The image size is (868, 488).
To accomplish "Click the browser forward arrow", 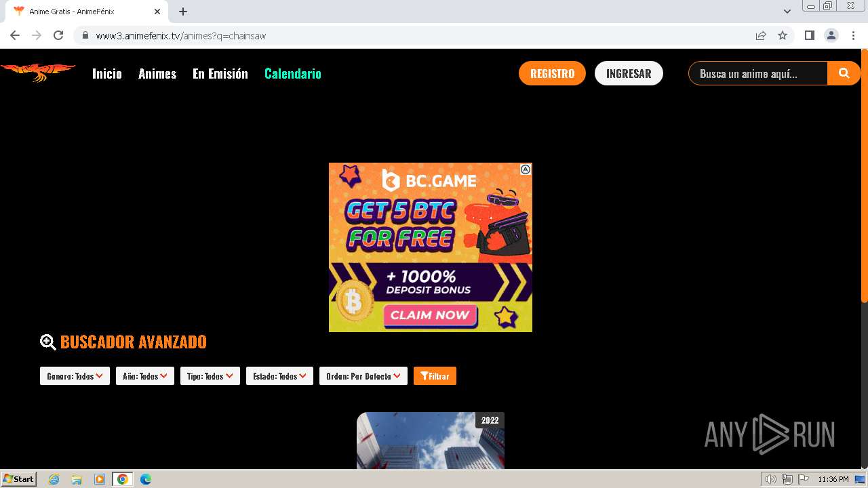I will 37,35.
